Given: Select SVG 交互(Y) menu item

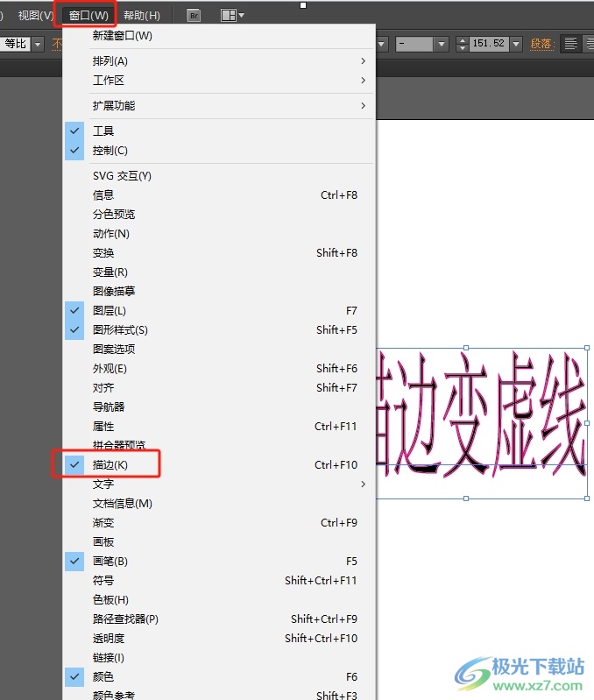Looking at the screenshot, I should tap(219, 176).
